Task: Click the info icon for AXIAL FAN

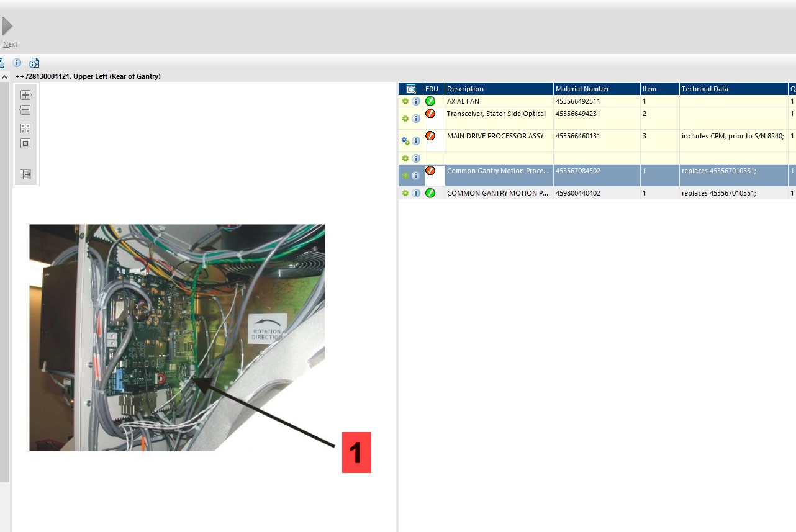Action: 416,101
